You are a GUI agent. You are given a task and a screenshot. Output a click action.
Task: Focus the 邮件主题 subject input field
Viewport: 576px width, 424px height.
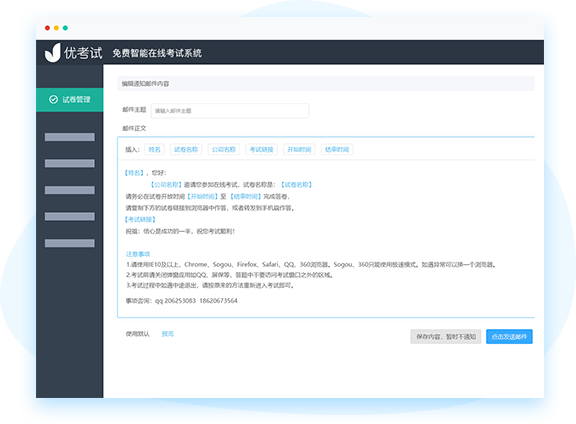click(230, 111)
